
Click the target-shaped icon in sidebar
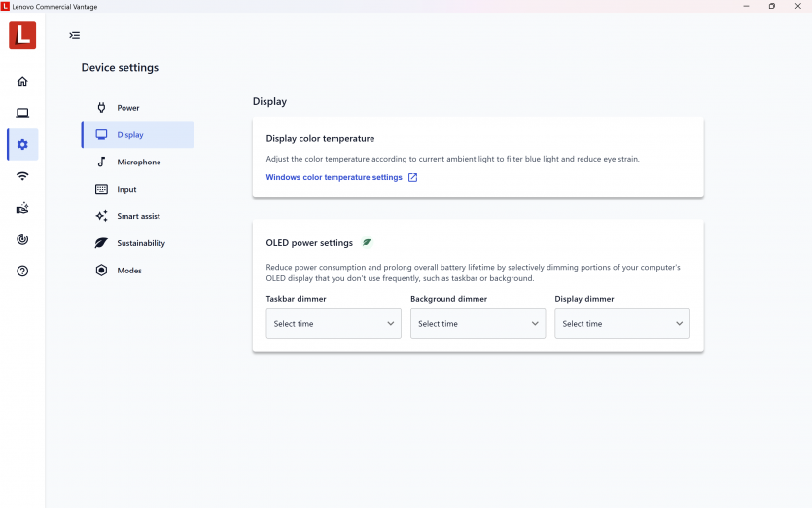click(22, 239)
